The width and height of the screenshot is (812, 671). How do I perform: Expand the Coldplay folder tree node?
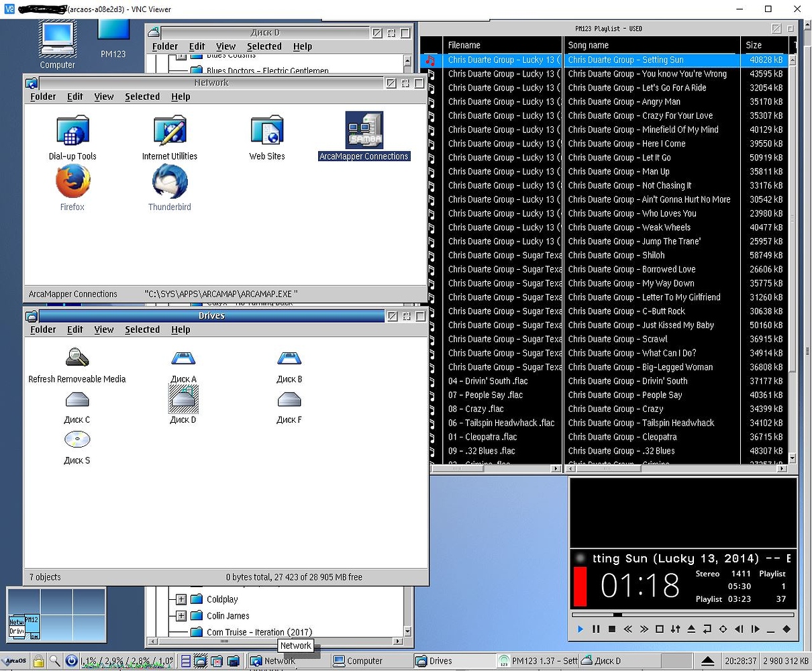pos(181,599)
